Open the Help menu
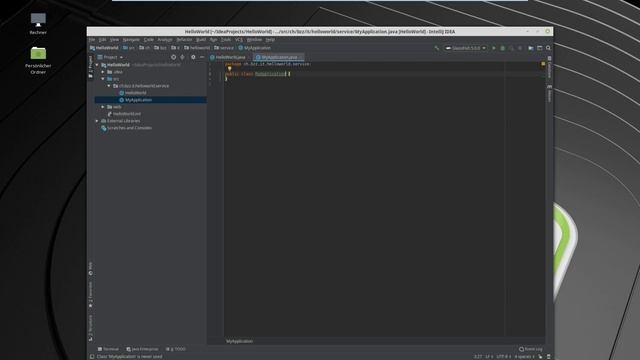The image size is (640, 360). point(270,40)
